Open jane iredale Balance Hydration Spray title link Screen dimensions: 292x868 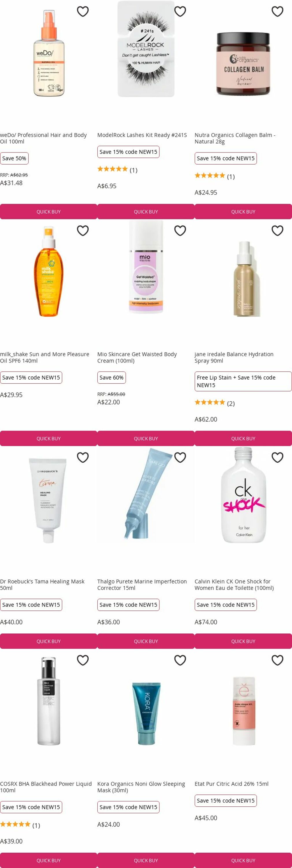click(x=234, y=357)
